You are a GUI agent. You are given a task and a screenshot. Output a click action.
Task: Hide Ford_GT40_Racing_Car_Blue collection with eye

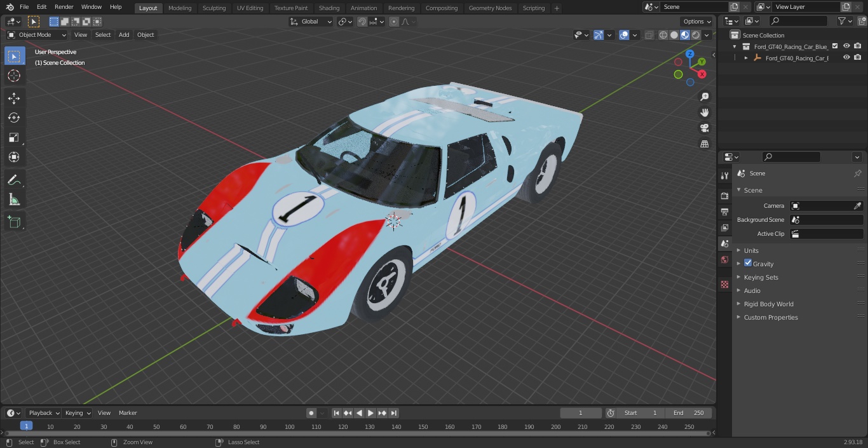pyautogui.click(x=846, y=46)
